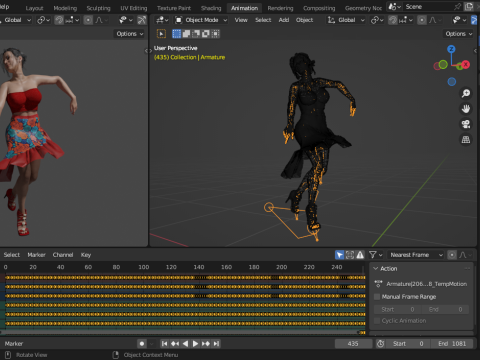The height and width of the screenshot is (360, 480).
Task: Play the animation in reverse
Action: pyautogui.click(x=185, y=344)
